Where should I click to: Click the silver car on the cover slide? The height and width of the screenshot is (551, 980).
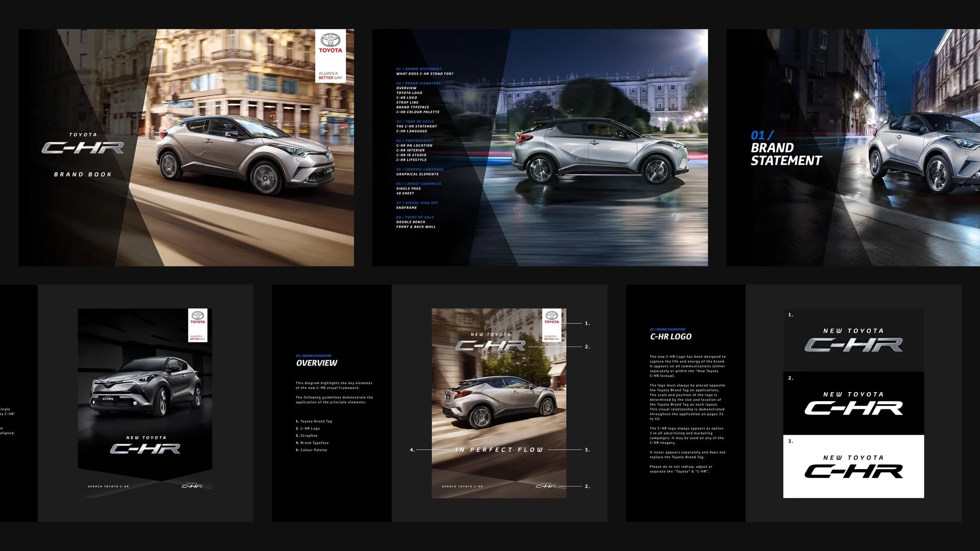pos(245,154)
